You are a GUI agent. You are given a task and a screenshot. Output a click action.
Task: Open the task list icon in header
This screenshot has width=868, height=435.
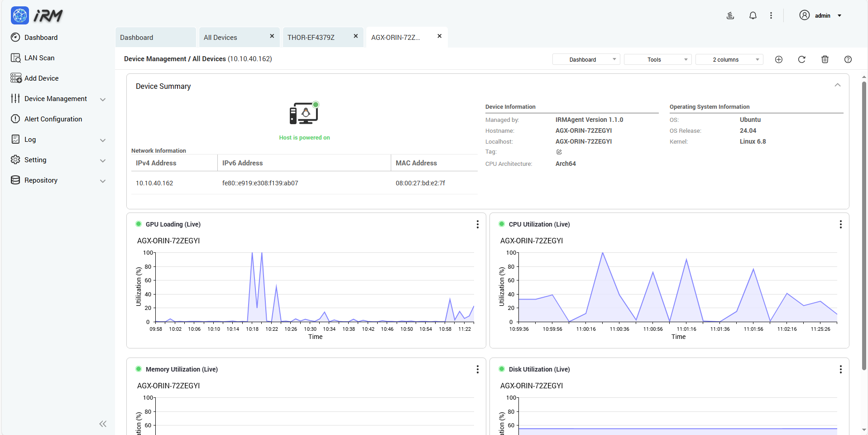pos(730,15)
